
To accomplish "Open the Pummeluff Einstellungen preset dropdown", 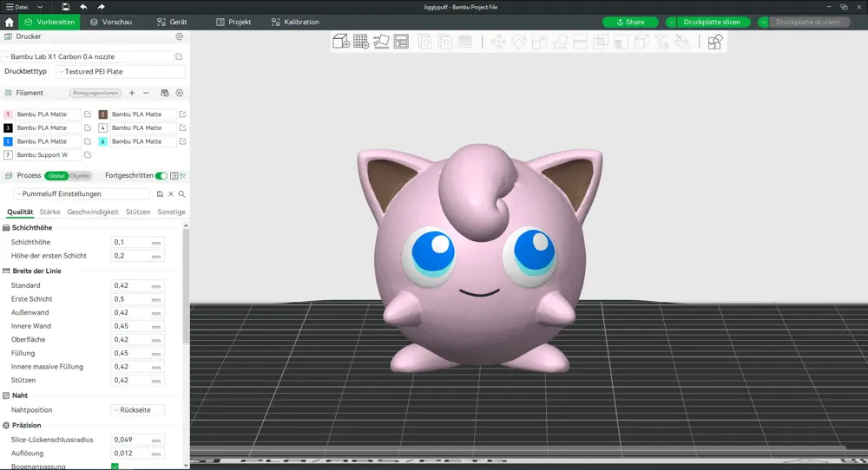I will (82, 194).
